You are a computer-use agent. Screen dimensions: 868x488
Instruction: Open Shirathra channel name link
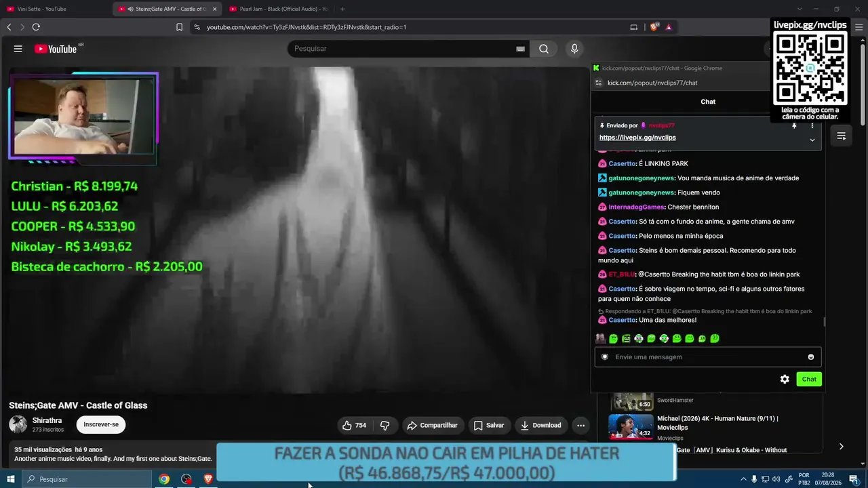[47, 421]
